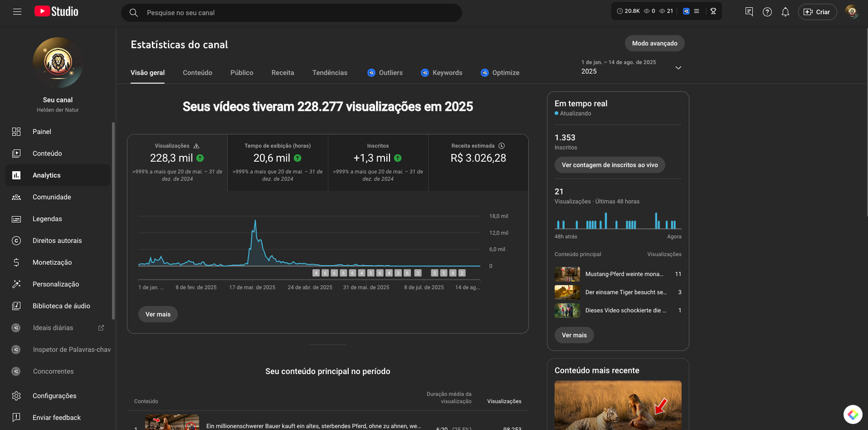The width and height of the screenshot is (868, 430).
Task: Open Mustang-Pferd weinte video thumbnail
Action: tap(567, 274)
